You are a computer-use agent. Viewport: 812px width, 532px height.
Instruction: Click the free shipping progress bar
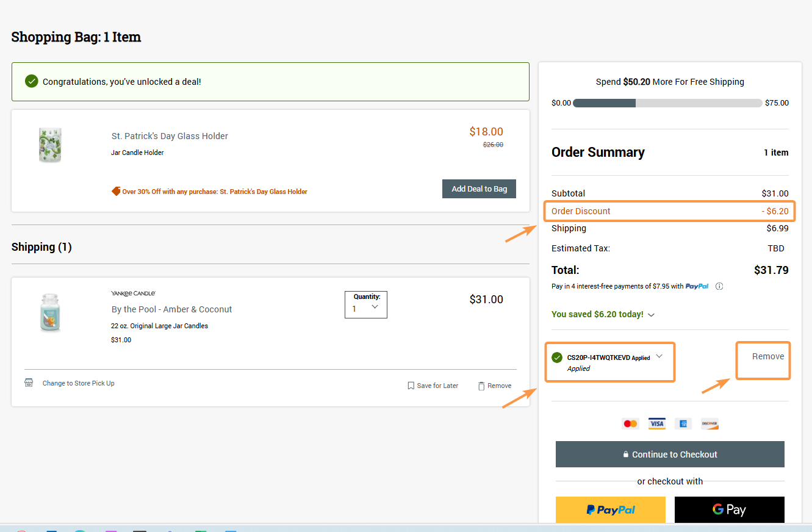pyautogui.click(x=667, y=103)
